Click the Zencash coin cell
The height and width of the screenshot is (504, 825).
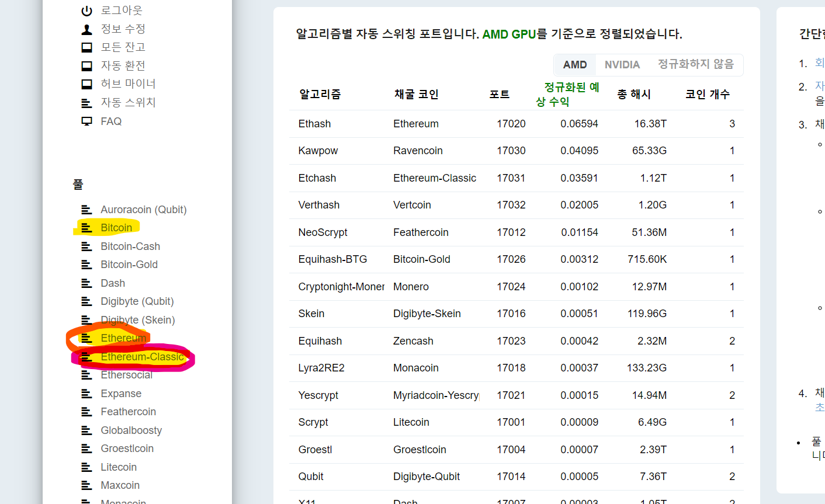point(413,341)
